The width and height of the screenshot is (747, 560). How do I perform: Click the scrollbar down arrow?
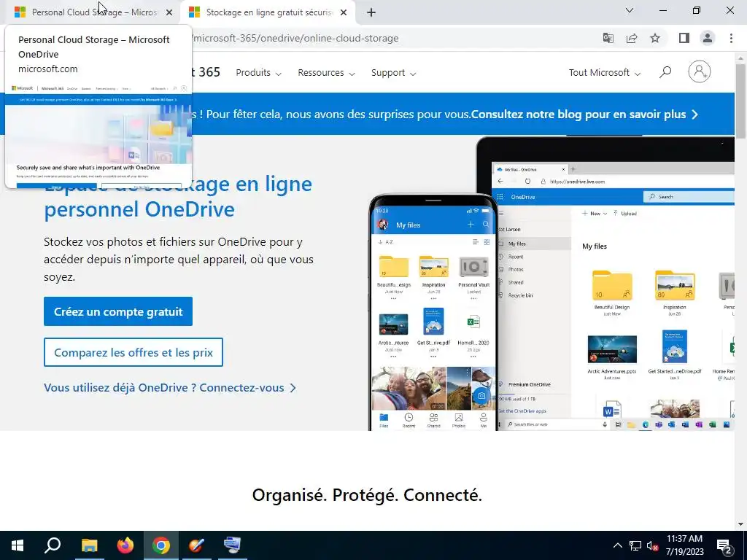tap(740, 525)
